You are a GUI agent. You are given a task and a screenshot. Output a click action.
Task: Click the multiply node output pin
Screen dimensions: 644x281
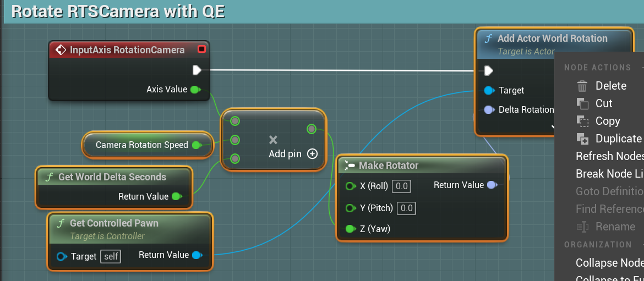pyautogui.click(x=312, y=129)
